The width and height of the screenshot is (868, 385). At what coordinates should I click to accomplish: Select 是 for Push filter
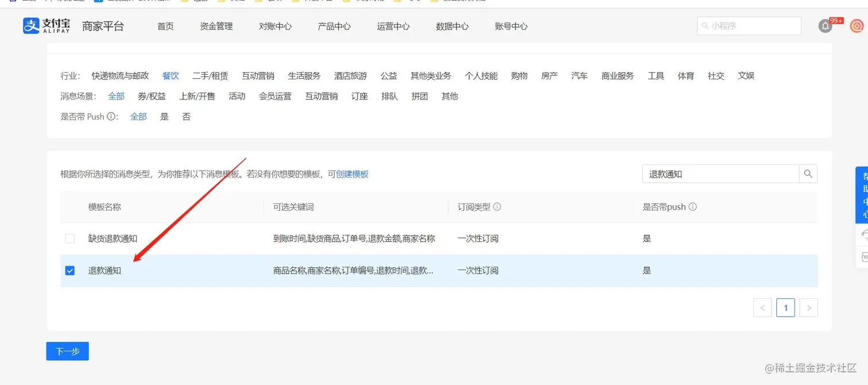[x=164, y=117]
